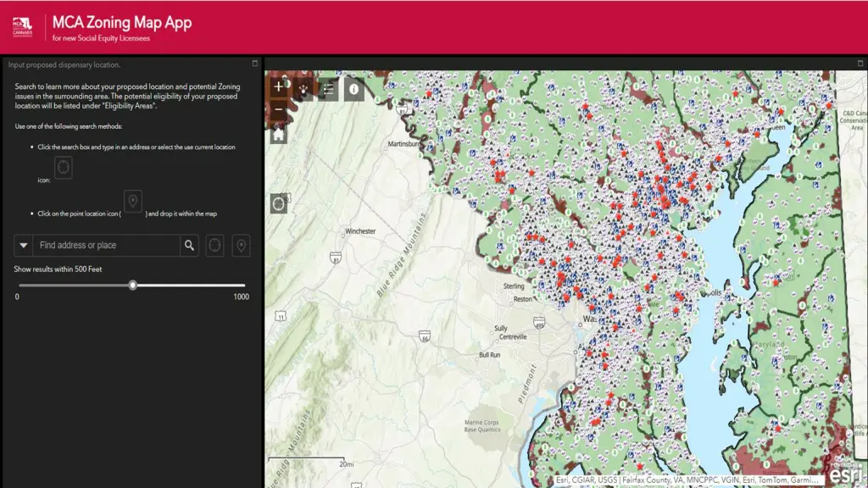868x488 pixels.
Task: Click the "Piedmont" label on the map
Action: pos(527,384)
